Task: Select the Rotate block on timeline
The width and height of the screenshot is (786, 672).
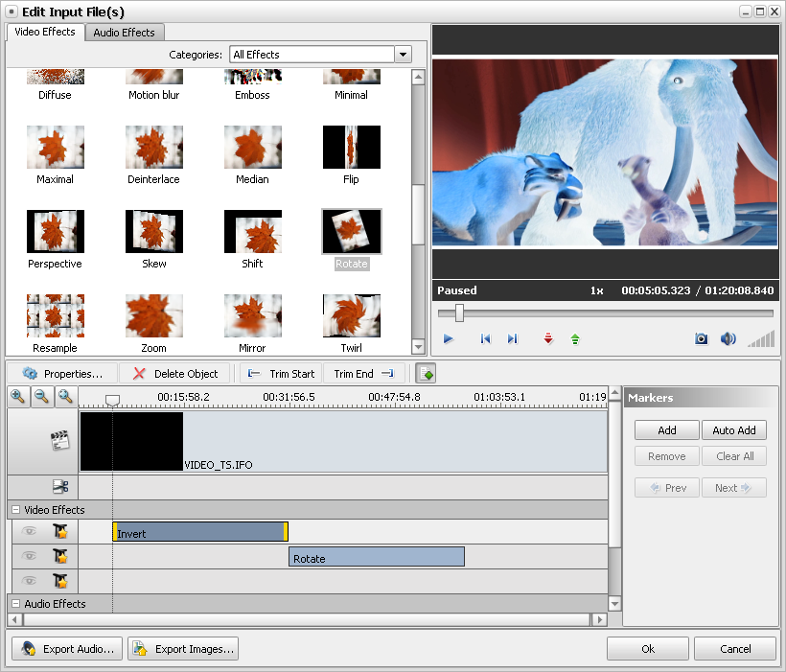Action: click(x=377, y=557)
